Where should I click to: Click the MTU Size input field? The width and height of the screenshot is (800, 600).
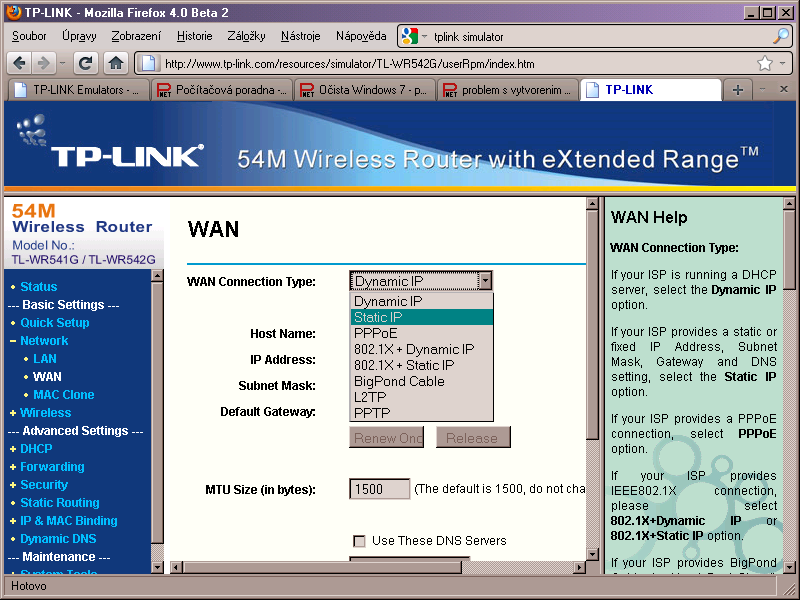click(379, 489)
